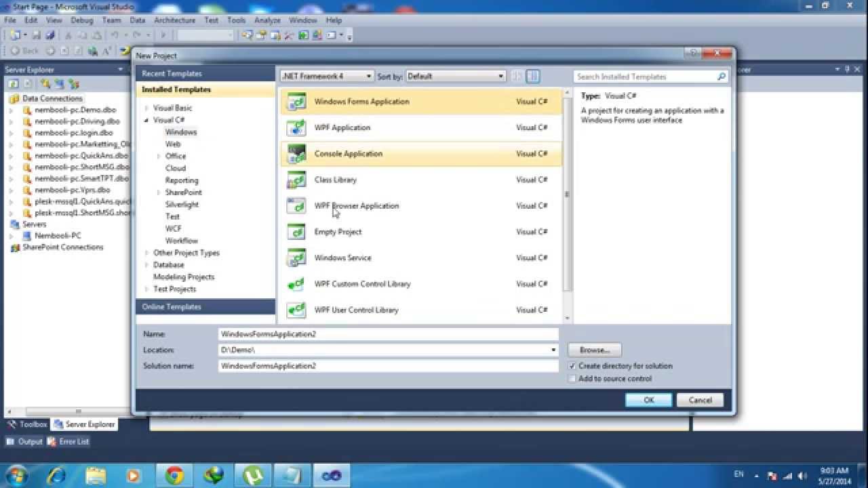Viewport: 868px width, 488px height.
Task: Click the Windows Start orb
Action: [x=16, y=475]
